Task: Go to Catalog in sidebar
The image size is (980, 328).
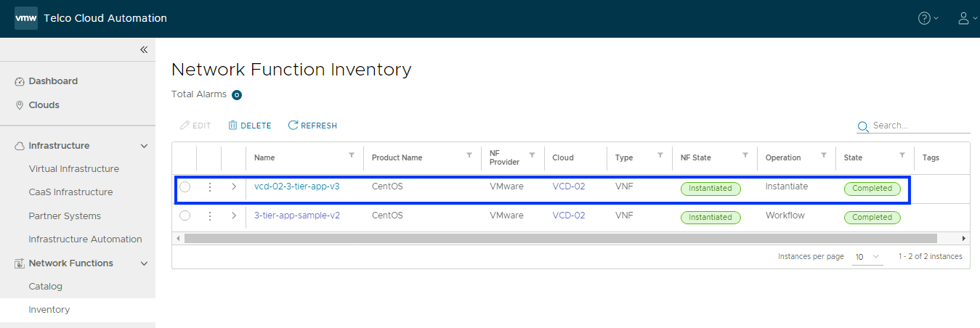Action: (46, 287)
